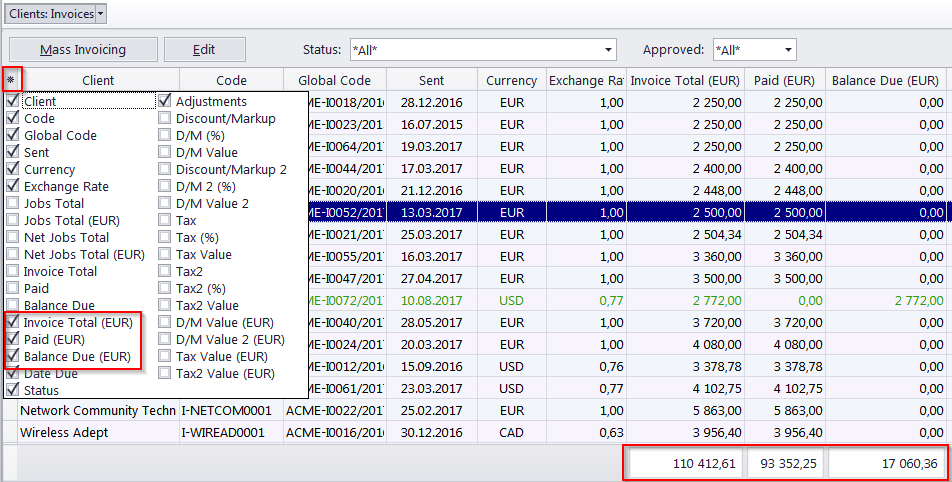Sort by Invoice Total (EUR) column header
The height and width of the screenshot is (482, 952).
(685, 80)
